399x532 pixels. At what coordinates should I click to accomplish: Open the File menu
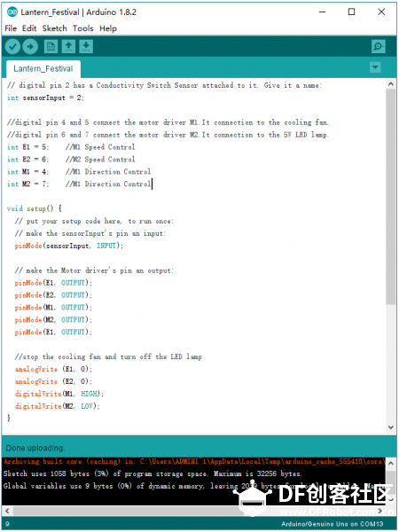coord(11,28)
